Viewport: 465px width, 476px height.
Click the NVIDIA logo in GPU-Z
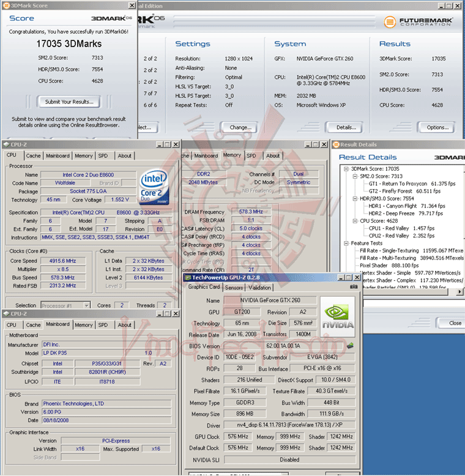click(x=338, y=317)
